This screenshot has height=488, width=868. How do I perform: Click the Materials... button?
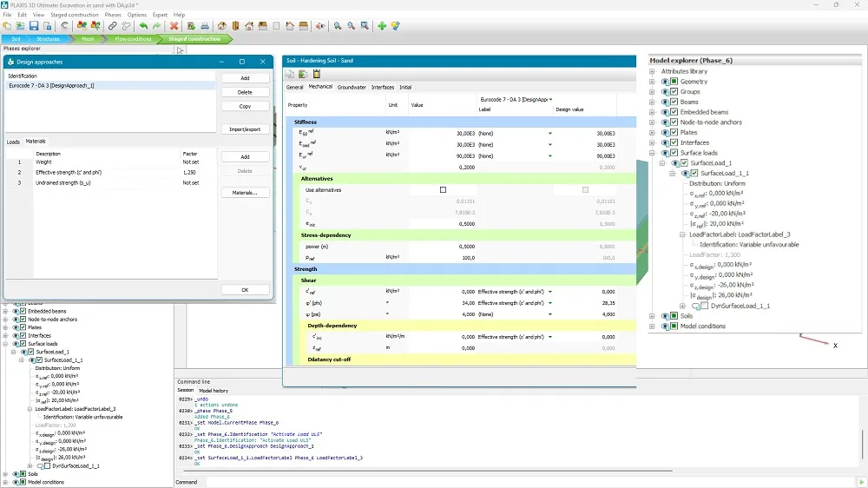[x=245, y=193]
